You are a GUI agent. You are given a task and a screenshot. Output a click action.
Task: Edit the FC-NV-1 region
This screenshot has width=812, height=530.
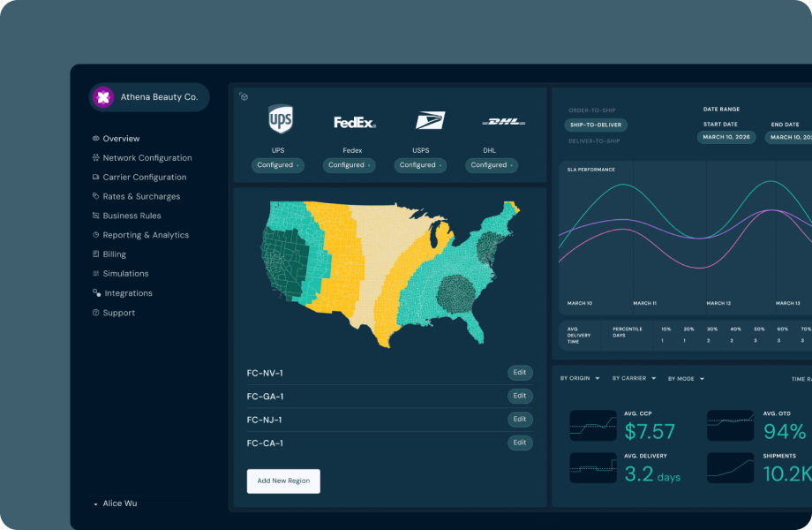[520, 373]
